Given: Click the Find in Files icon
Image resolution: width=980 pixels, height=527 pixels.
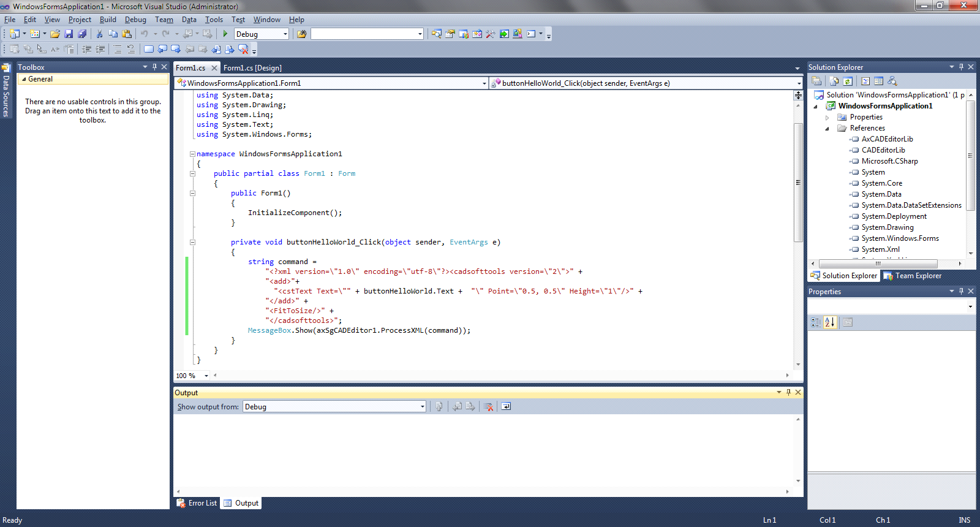Looking at the screenshot, I should tap(301, 34).
